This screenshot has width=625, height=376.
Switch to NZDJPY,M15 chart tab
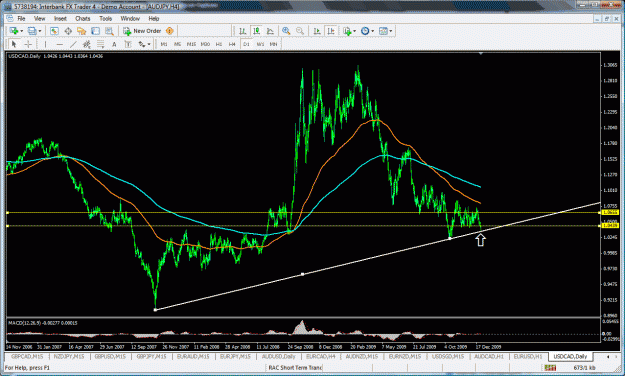click(69, 356)
